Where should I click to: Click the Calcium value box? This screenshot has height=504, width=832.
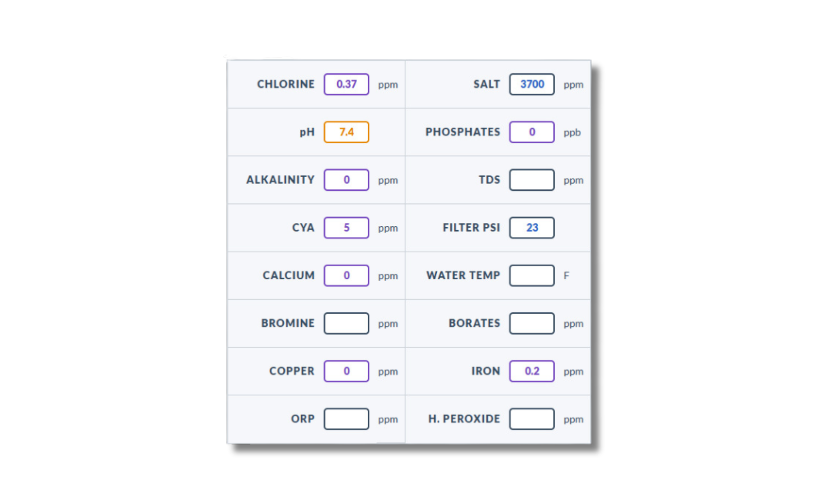click(346, 276)
